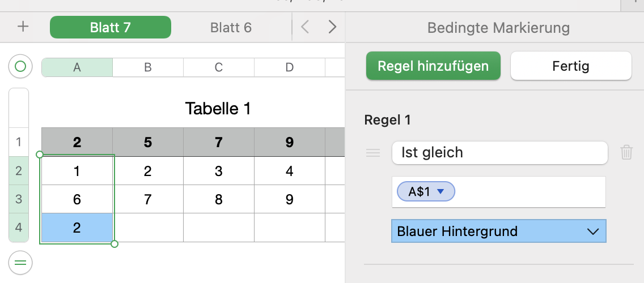This screenshot has width=644, height=283.
Task: Select the blue highlighted cell A4
Action: (77, 228)
